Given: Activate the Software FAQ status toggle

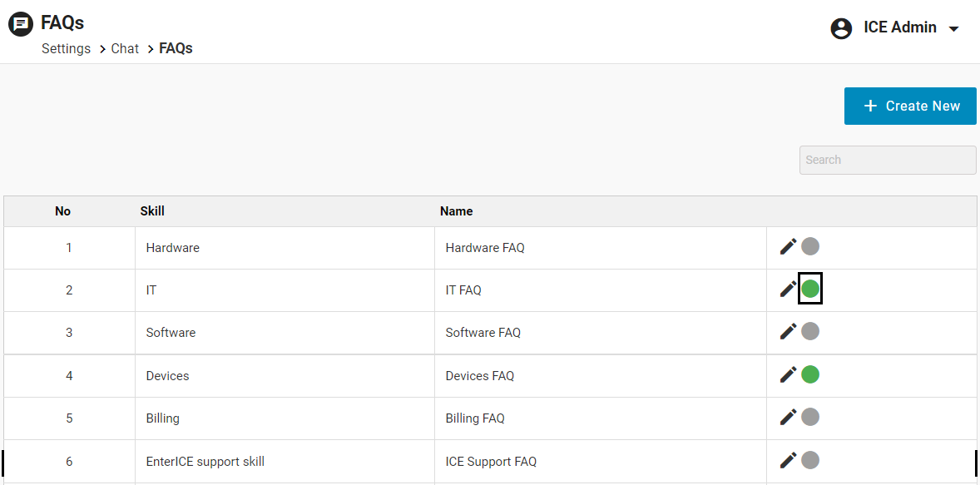Looking at the screenshot, I should point(810,331).
